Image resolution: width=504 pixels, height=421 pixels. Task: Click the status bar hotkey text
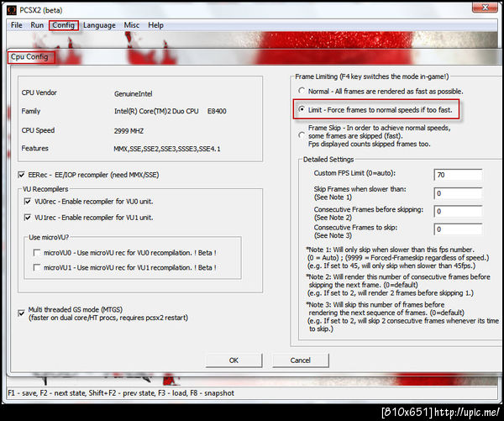(121, 393)
